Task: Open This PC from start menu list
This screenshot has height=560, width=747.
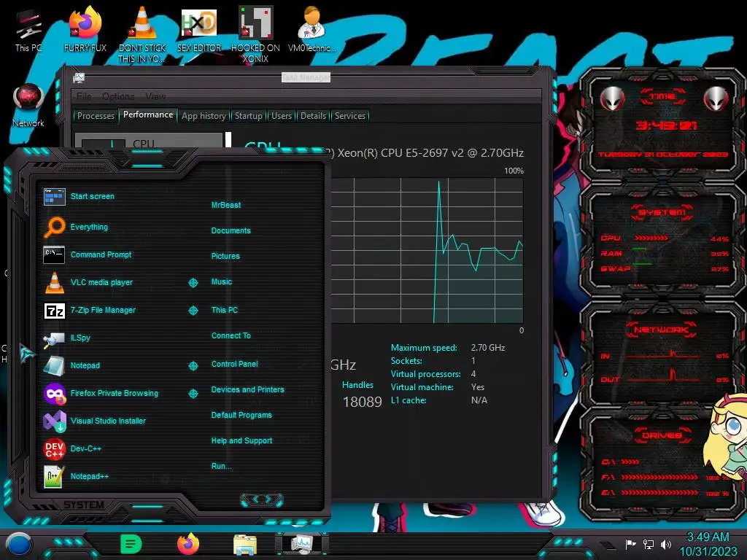Action: [x=225, y=310]
